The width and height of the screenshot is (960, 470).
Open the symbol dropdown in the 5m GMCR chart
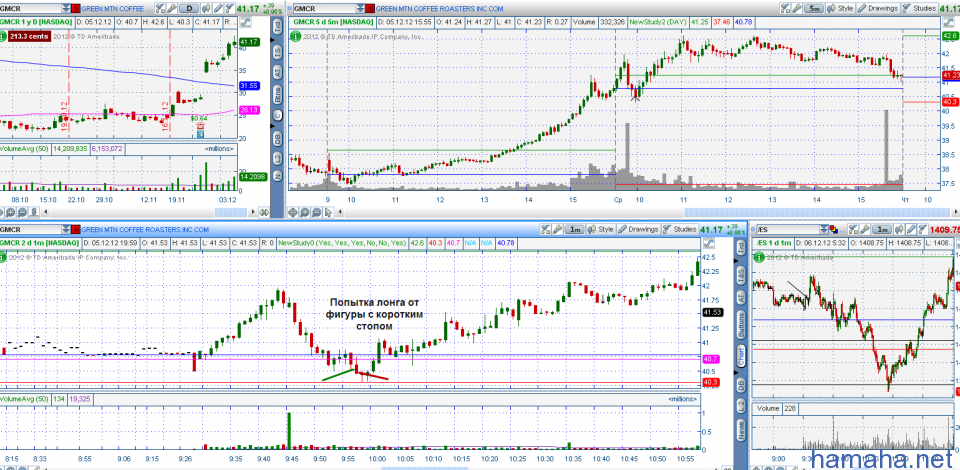[361, 9]
